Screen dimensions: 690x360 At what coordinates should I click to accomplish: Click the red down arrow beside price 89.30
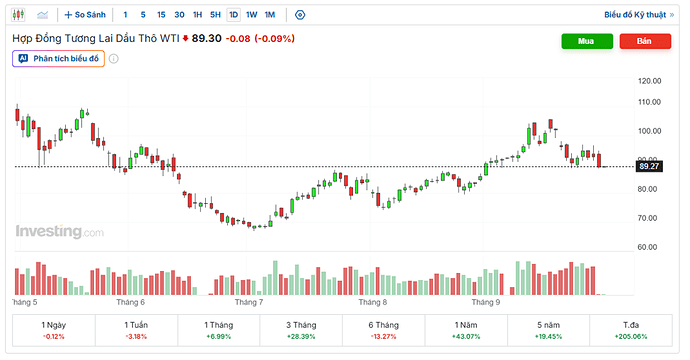pos(185,38)
